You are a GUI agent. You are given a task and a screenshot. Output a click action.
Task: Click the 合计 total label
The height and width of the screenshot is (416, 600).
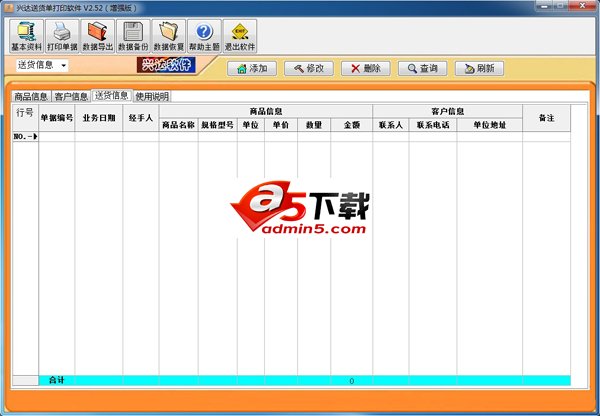coord(57,380)
